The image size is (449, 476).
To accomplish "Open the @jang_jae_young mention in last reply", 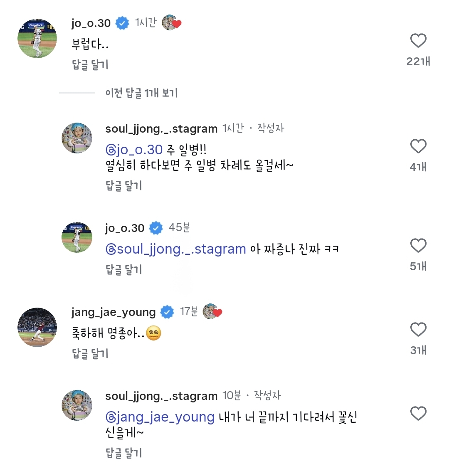I will pos(160,417).
